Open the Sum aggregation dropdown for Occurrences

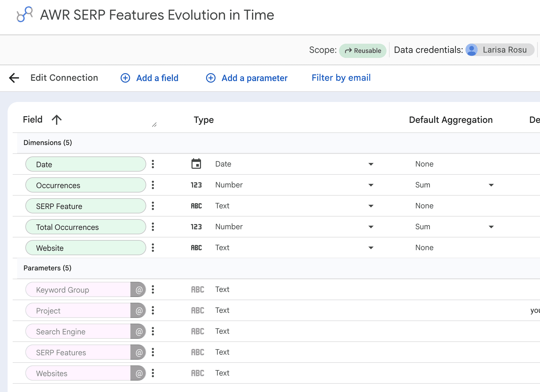tap(491, 185)
